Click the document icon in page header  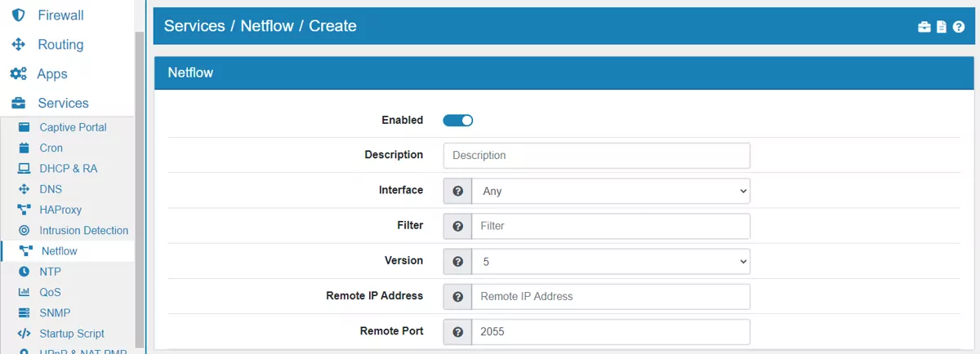(x=942, y=27)
